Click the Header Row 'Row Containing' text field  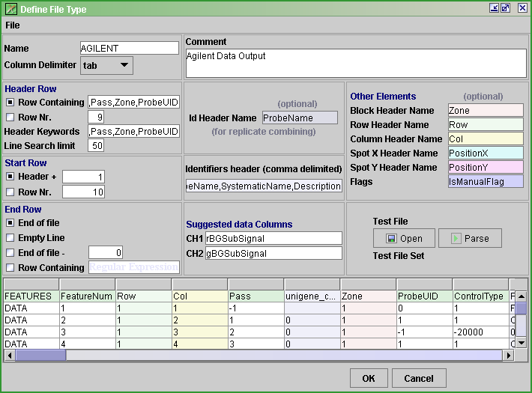pos(133,102)
